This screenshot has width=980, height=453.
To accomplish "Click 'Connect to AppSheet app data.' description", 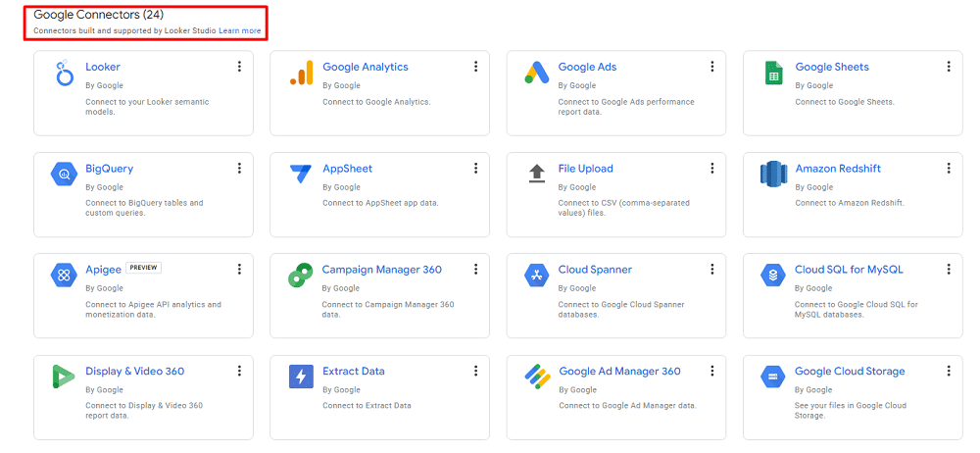I will [380, 203].
